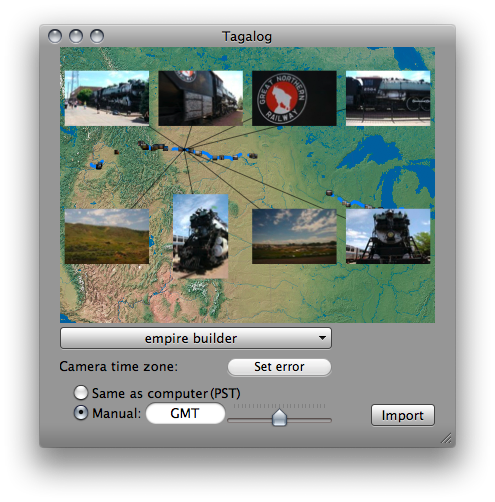Click the empire builder dropdown arrow
The image size is (495, 502).
pyautogui.click(x=322, y=338)
